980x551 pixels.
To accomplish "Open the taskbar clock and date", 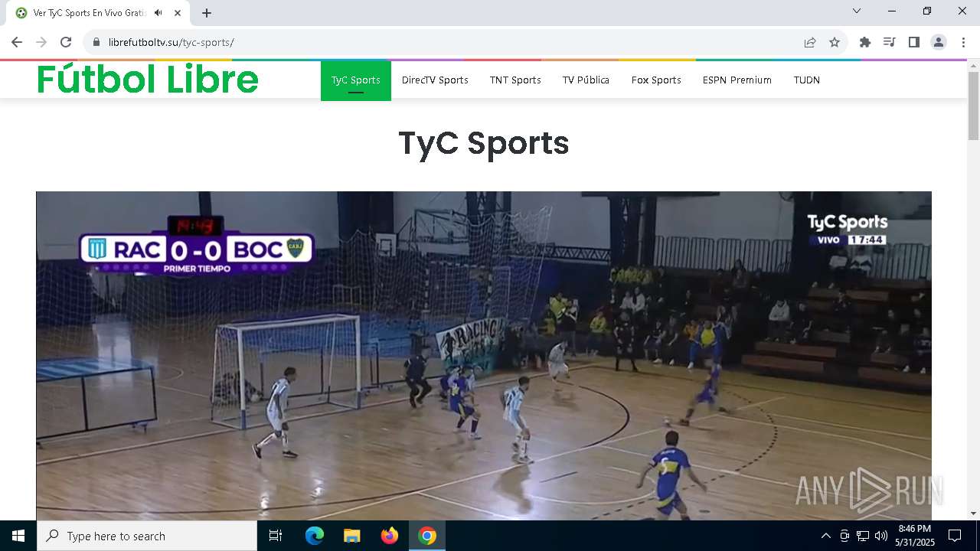I will coord(915,536).
